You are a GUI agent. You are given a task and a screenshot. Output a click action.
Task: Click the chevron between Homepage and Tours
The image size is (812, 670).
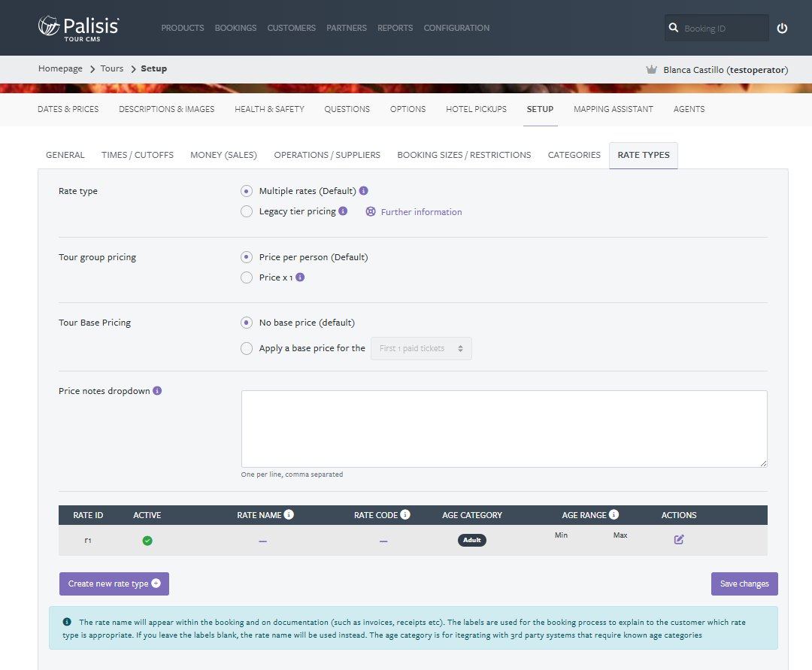pos(92,69)
